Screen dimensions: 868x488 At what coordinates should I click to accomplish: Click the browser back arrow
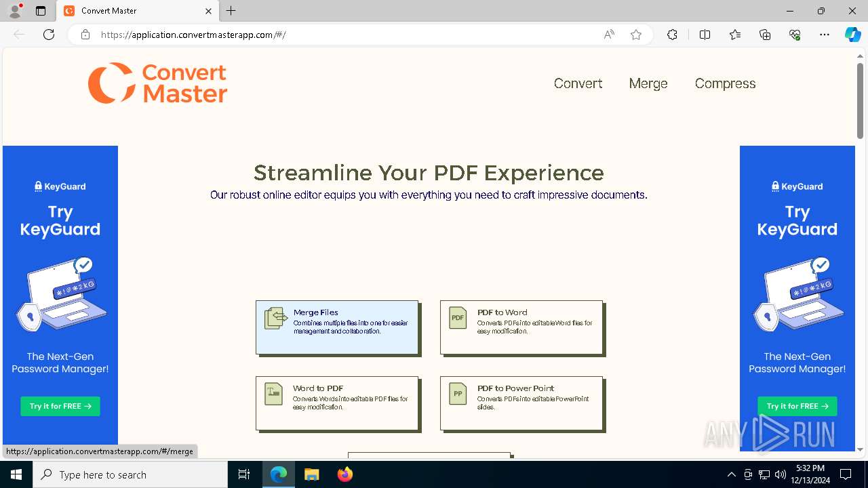tap(19, 35)
